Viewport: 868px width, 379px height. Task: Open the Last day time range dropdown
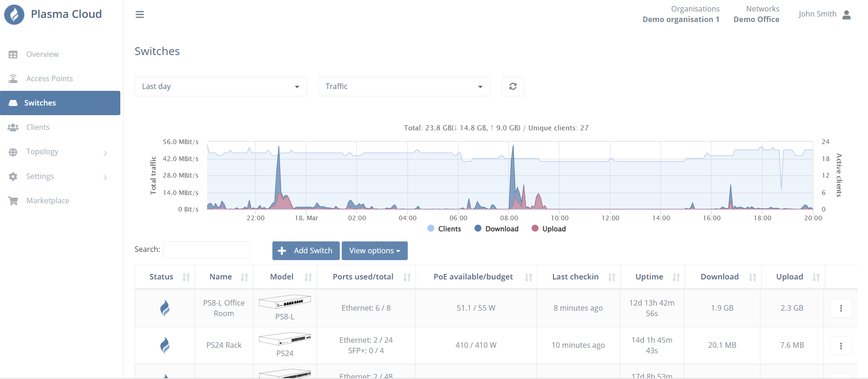click(x=220, y=87)
